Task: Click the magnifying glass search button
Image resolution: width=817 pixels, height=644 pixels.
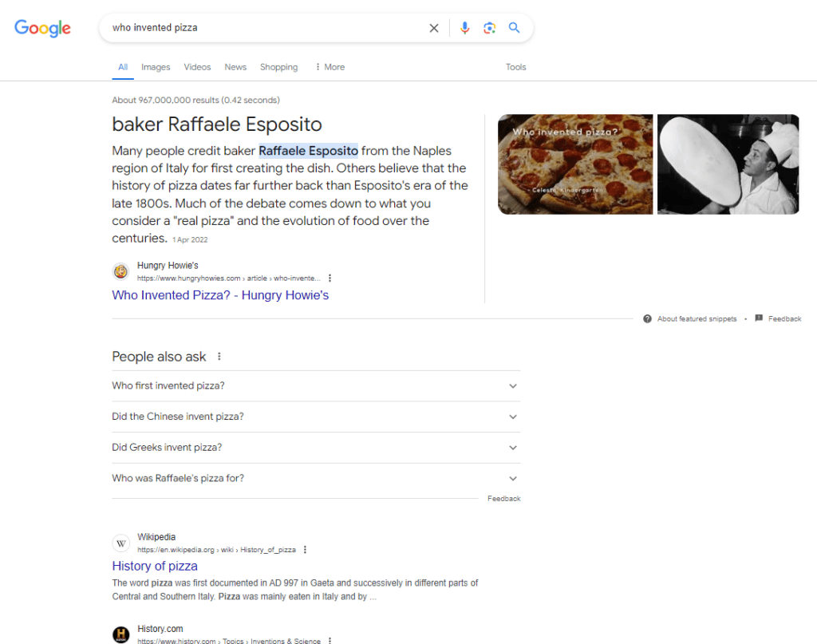Action: pyautogui.click(x=515, y=28)
